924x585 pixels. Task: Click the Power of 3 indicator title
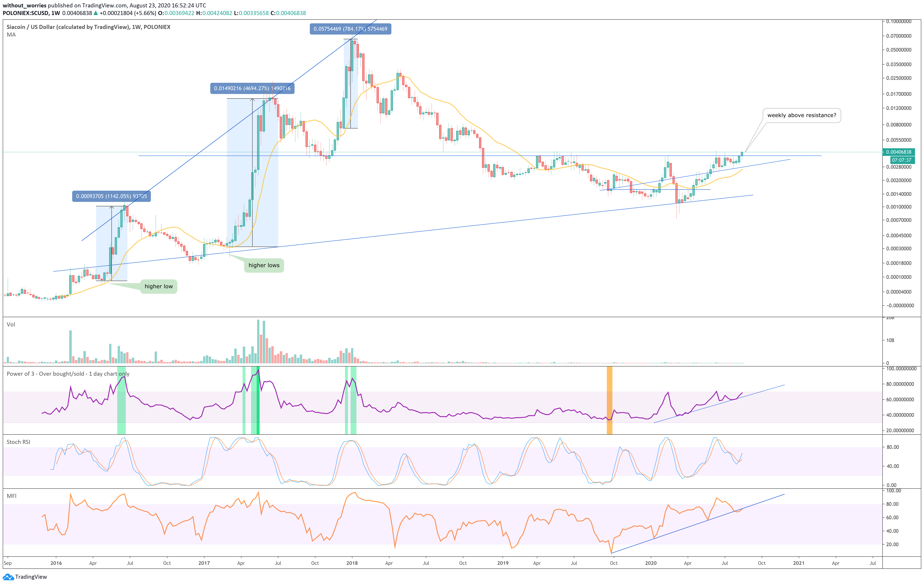[68, 374]
